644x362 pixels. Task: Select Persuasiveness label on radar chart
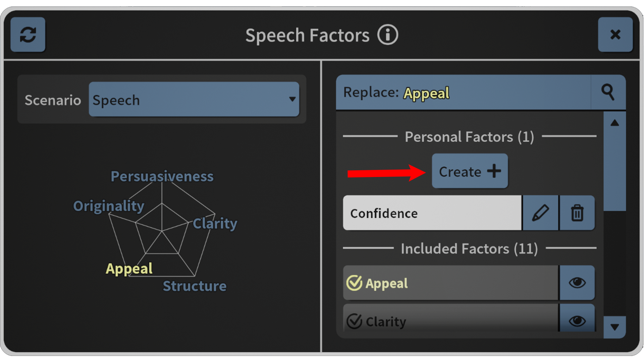[x=162, y=176]
